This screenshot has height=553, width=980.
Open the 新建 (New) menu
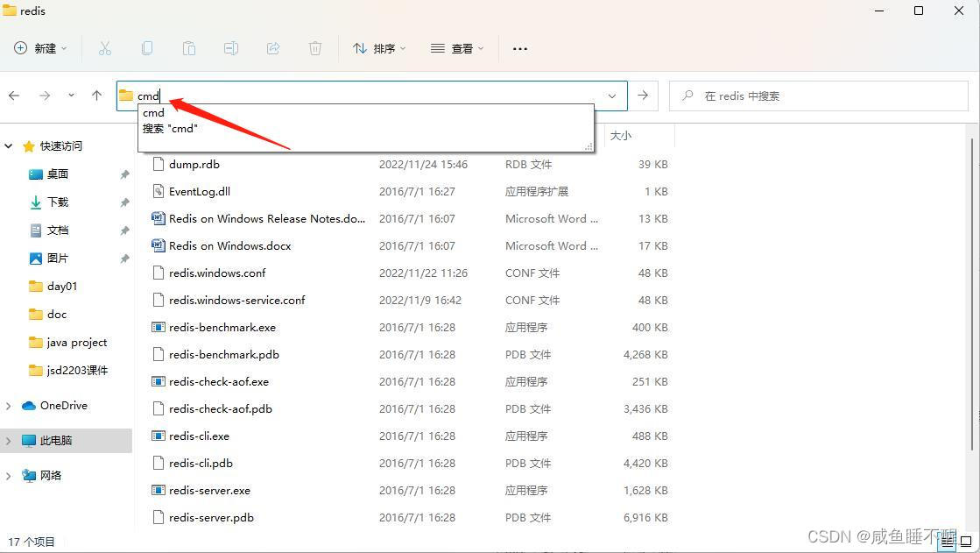[40, 48]
